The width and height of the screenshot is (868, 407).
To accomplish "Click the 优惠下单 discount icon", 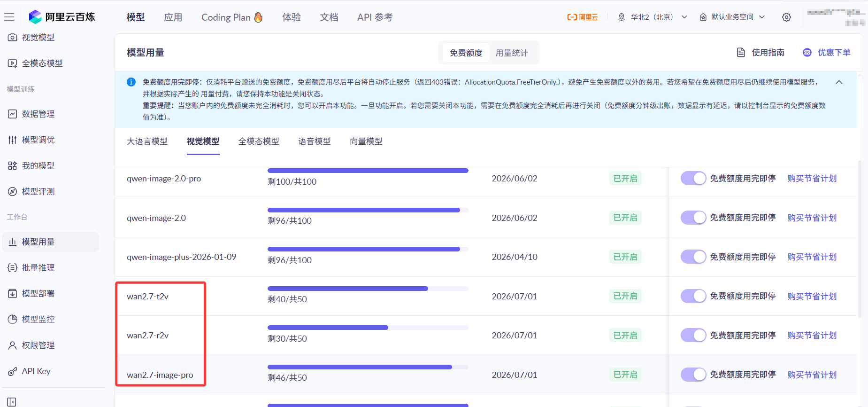I will tap(807, 52).
